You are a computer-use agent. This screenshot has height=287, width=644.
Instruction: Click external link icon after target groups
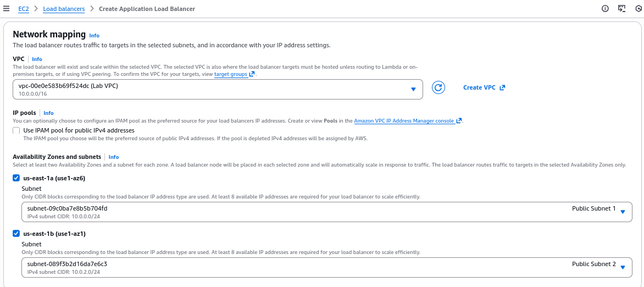click(x=252, y=74)
